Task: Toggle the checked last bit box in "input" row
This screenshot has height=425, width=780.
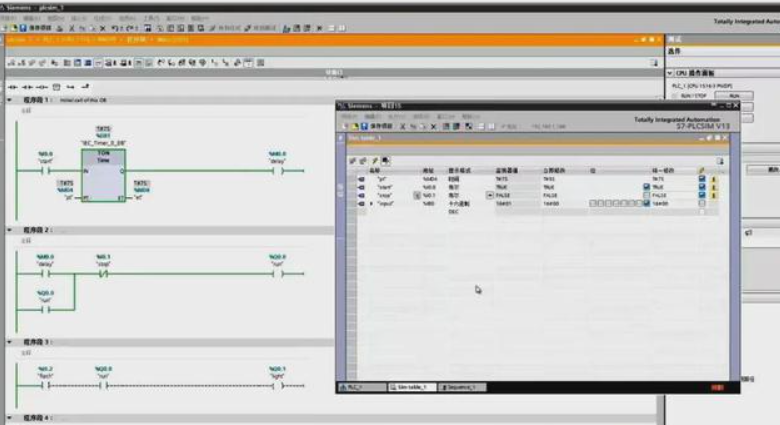Action: [x=646, y=204]
